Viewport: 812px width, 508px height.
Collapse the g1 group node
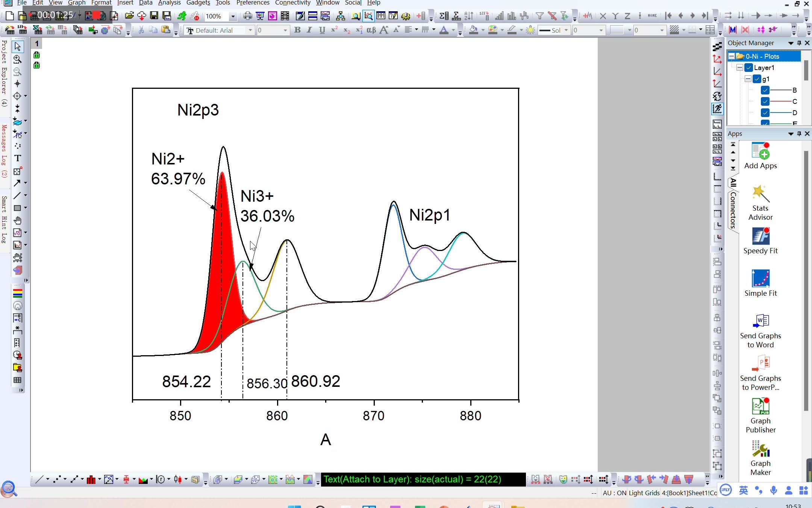coord(748,79)
